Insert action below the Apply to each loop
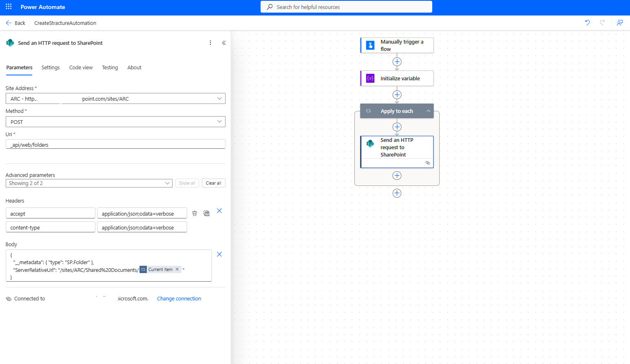630x364 pixels. pyautogui.click(x=397, y=193)
